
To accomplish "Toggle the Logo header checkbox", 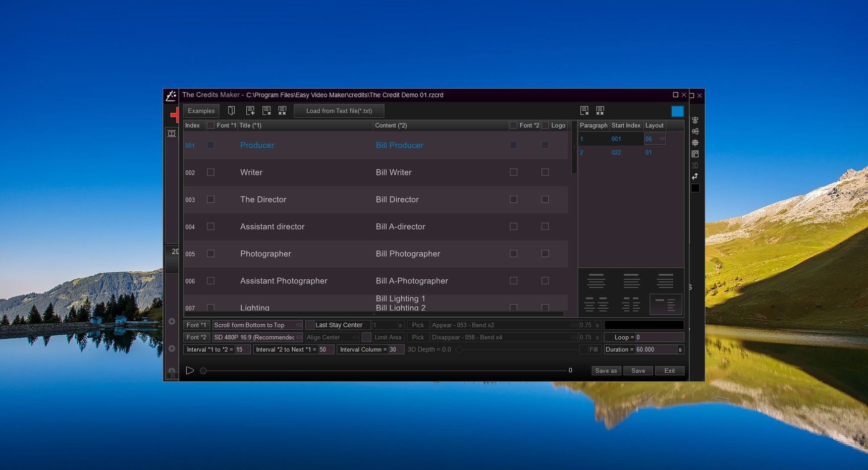I will (x=545, y=125).
